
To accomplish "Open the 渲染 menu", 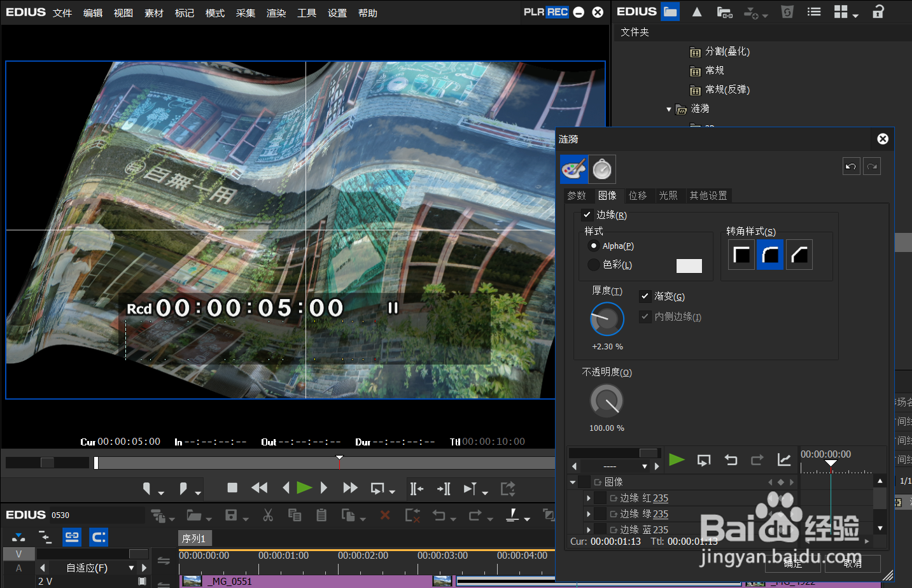I will [x=276, y=13].
